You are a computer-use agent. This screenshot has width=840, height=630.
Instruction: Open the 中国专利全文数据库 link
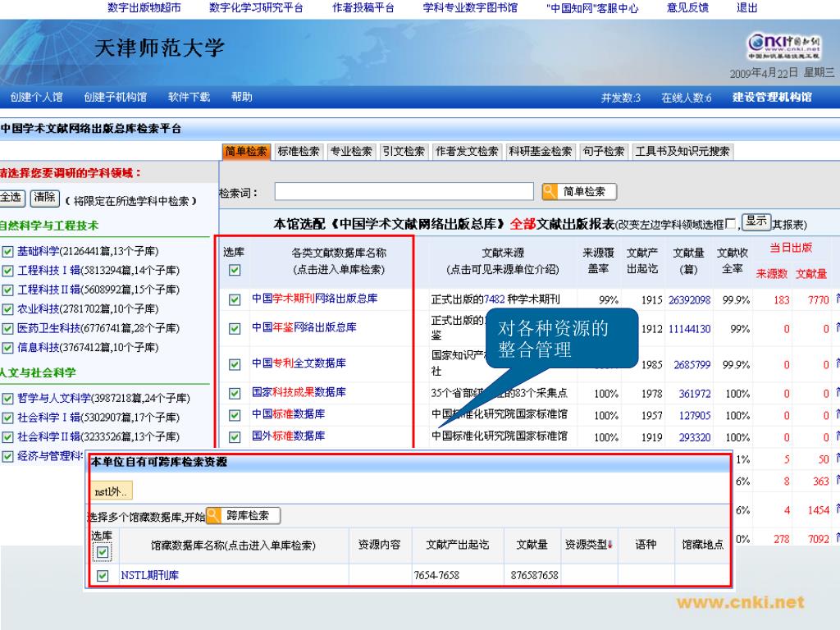click(x=299, y=363)
